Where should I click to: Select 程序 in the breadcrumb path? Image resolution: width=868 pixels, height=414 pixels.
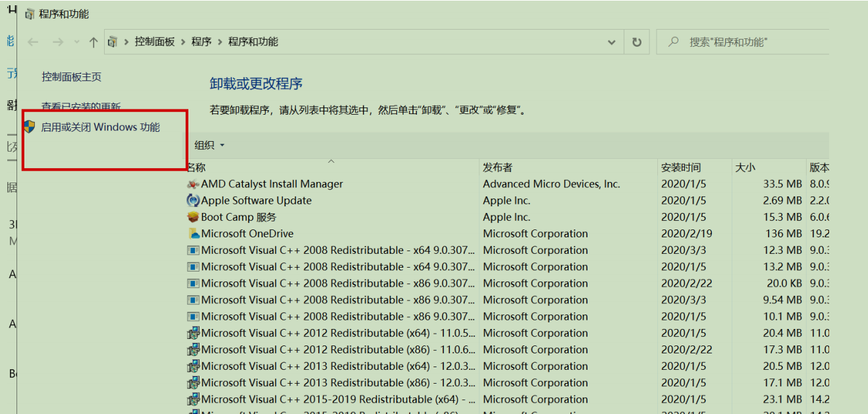(202, 42)
